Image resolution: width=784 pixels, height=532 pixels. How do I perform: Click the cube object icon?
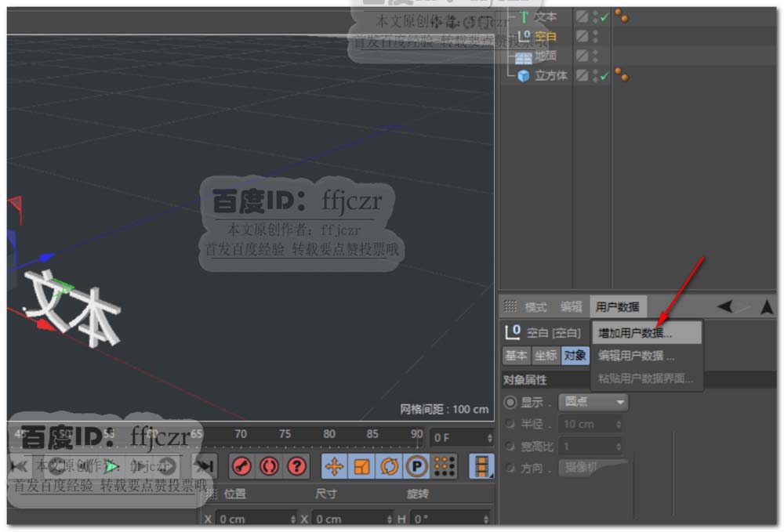[524, 76]
